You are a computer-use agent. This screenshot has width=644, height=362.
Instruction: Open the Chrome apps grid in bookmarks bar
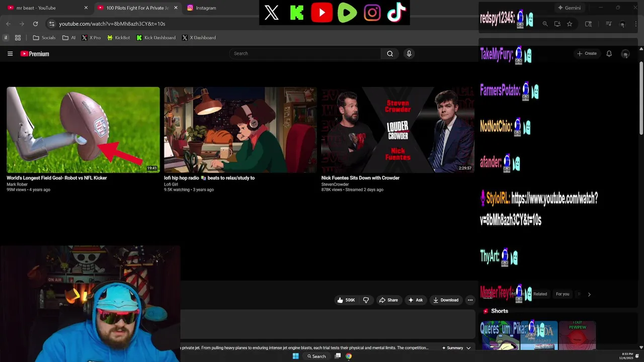click(x=18, y=38)
